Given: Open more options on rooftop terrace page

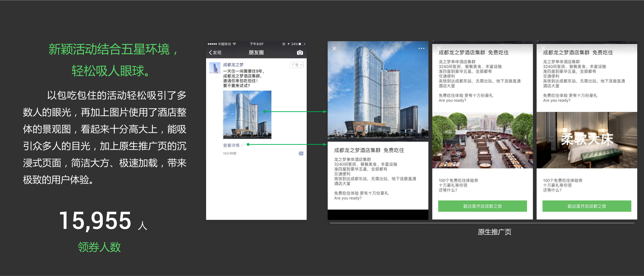Looking at the screenshot, I should pyautogui.click(x=526, y=48).
